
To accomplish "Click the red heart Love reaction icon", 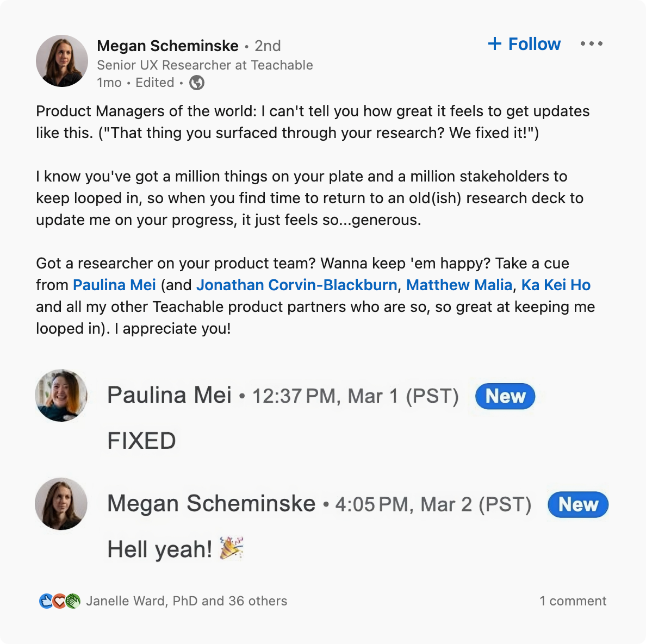I will point(60,601).
